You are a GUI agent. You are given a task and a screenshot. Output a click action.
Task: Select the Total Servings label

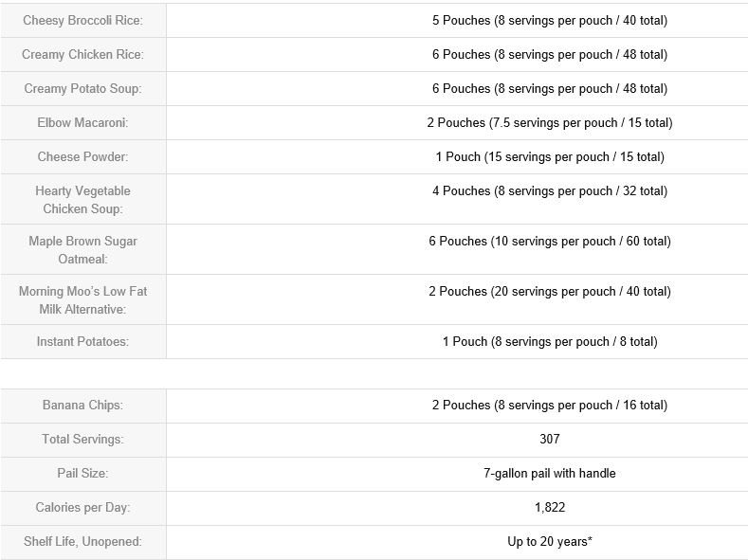[x=83, y=440]
